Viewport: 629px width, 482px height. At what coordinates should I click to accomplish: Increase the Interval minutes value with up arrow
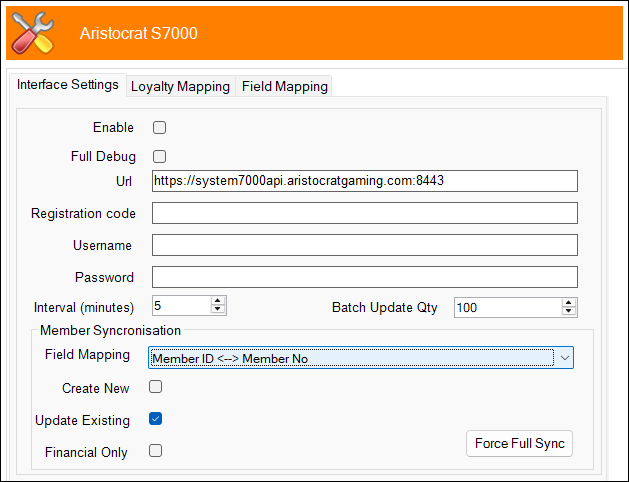[218, 301]
